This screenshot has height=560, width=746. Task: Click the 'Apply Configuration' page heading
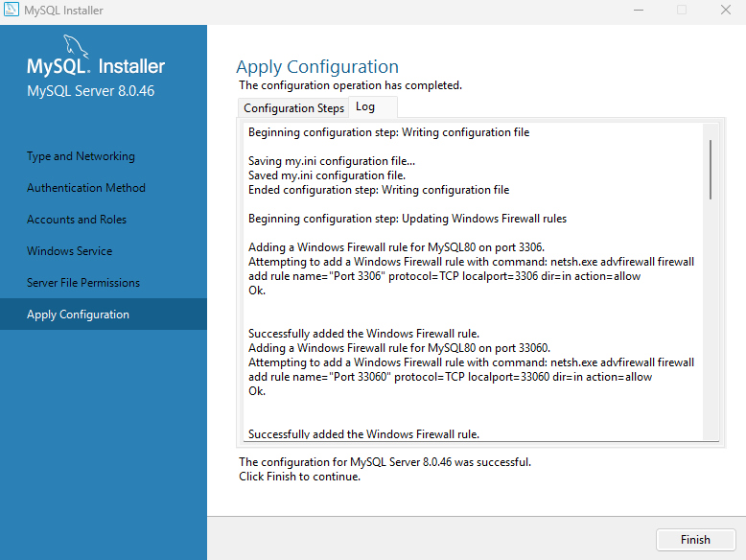pyautogui.click(x=317, y=67)
